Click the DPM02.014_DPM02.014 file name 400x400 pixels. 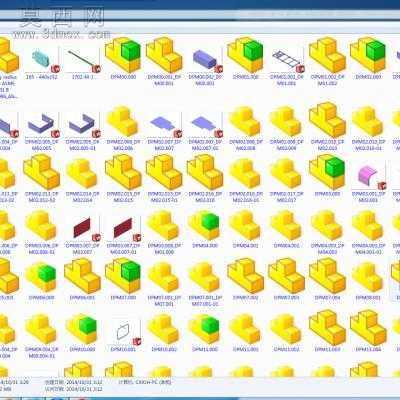tap(82, 197)
